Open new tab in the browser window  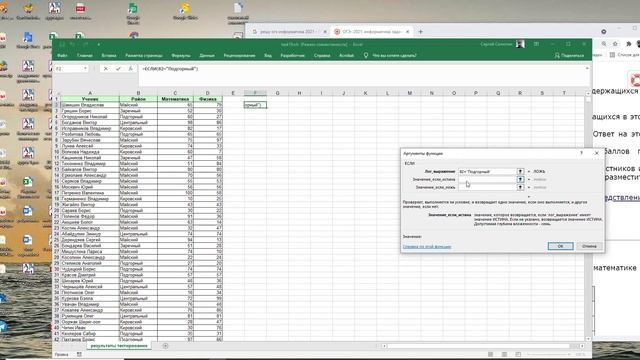(x=420, y=31)
